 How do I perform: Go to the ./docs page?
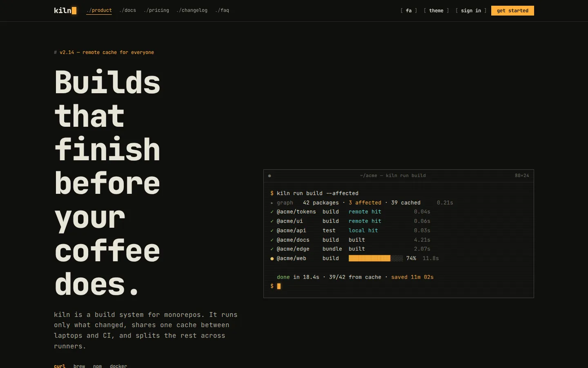click(128, 10)
